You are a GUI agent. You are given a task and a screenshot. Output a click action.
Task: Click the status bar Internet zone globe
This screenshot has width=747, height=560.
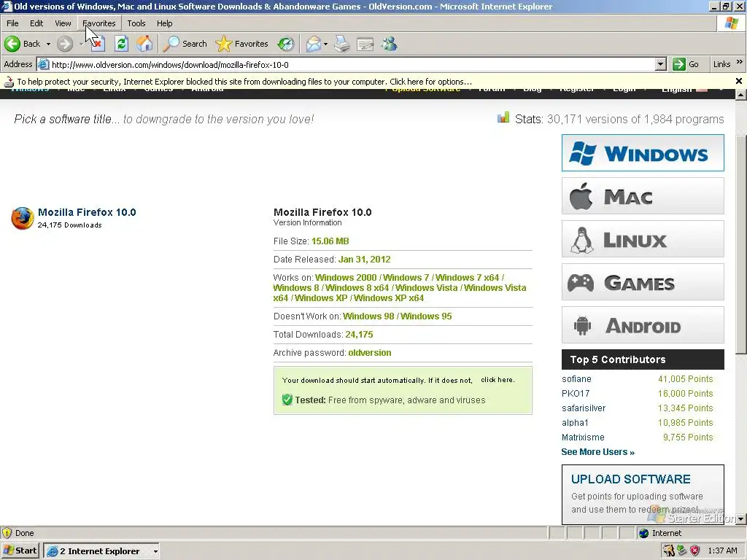[x=643, y=533]
